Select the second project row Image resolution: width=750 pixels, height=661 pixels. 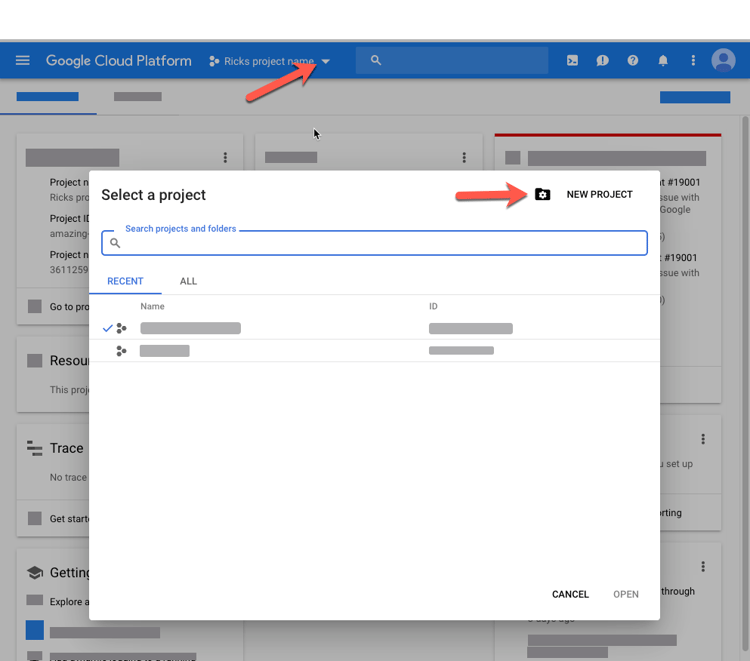click(374, 351)
